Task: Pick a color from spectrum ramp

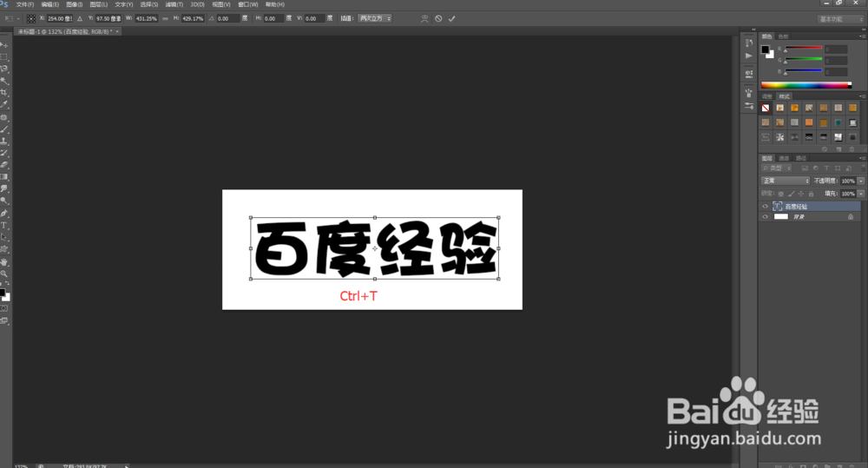Action: (x=806, y=85)
